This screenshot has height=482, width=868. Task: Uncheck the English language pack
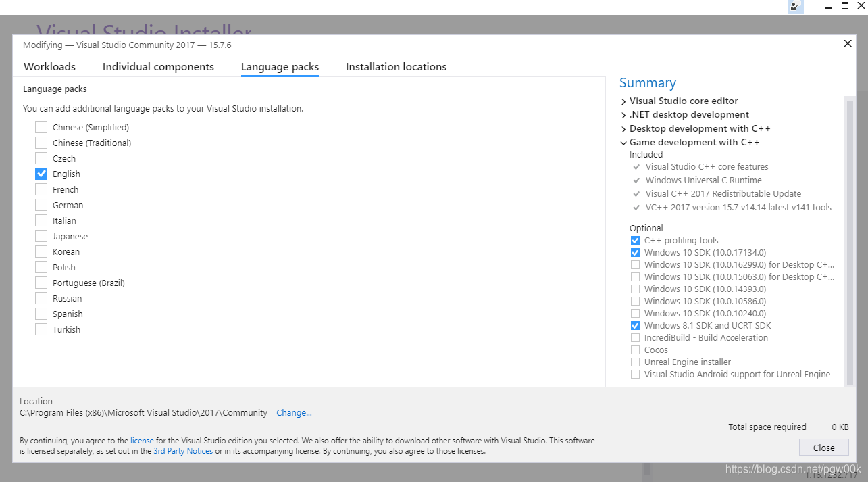point(41,174)
